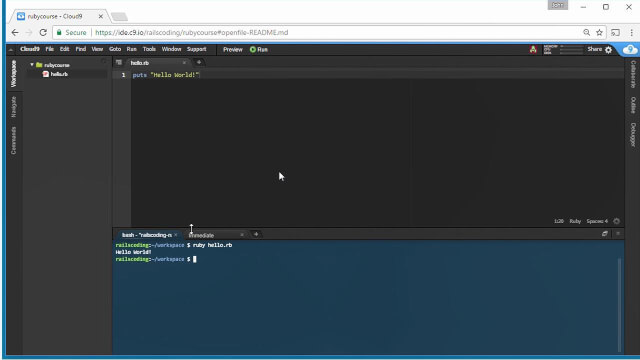The image size is (640, 360).
Task: Add a new terminal tab with plus
Action: point(256,234)
